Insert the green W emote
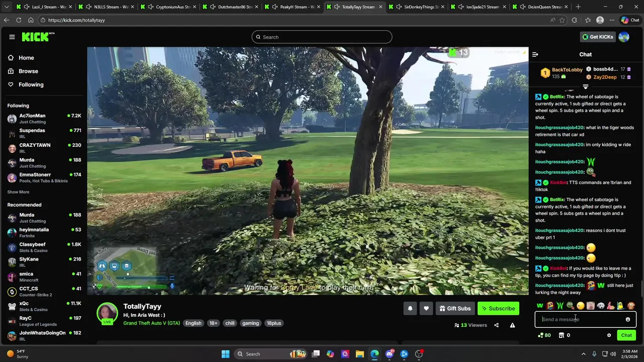This screenshot has width=644, height=362. (540, 306)
